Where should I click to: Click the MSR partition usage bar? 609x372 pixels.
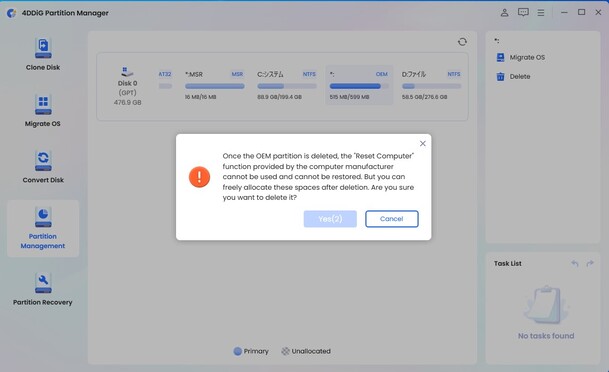pos(214,86)
